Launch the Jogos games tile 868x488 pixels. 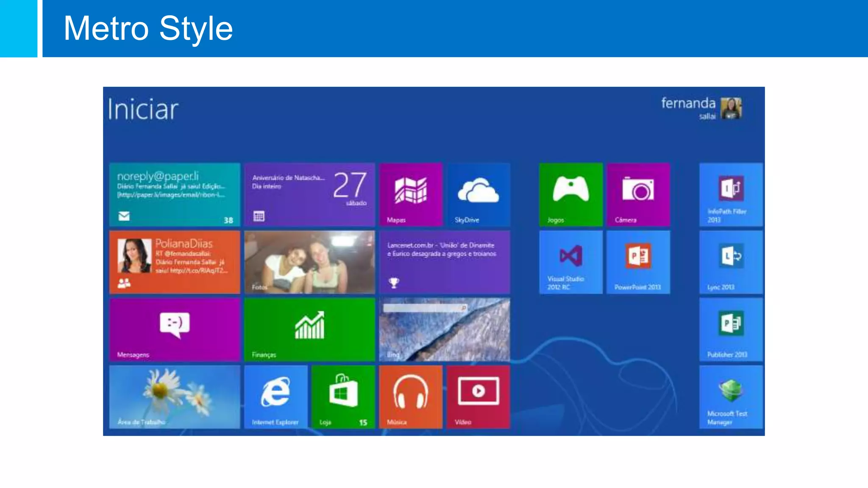tap(570, 194)
